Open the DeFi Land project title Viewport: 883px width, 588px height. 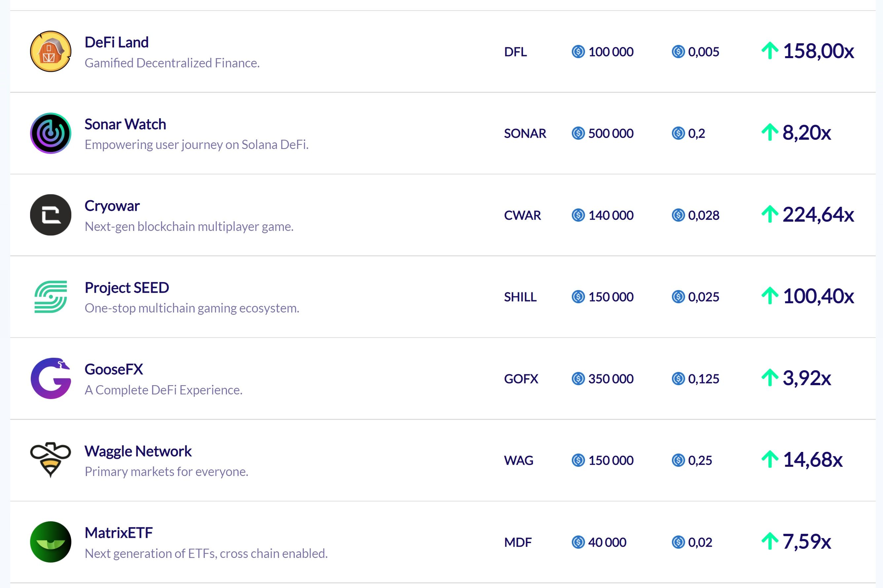pyautogui.click(x=117, y=42)
